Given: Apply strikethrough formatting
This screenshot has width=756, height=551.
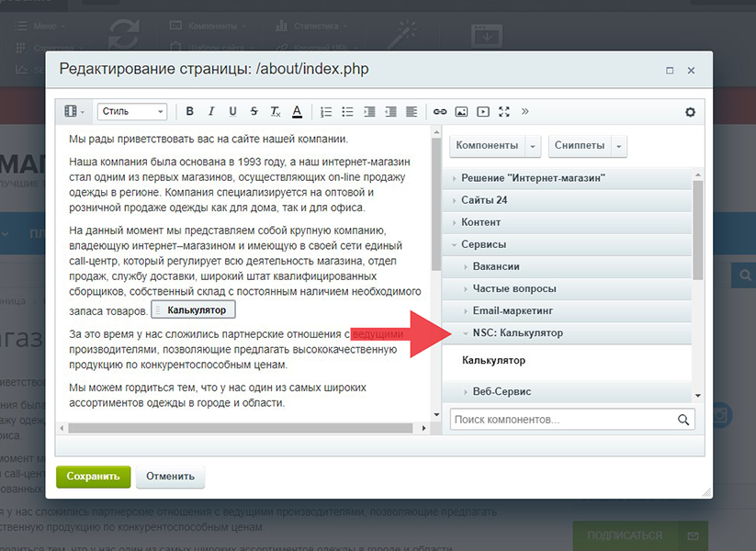Looking at the screenshot, I should pos(254,112).
